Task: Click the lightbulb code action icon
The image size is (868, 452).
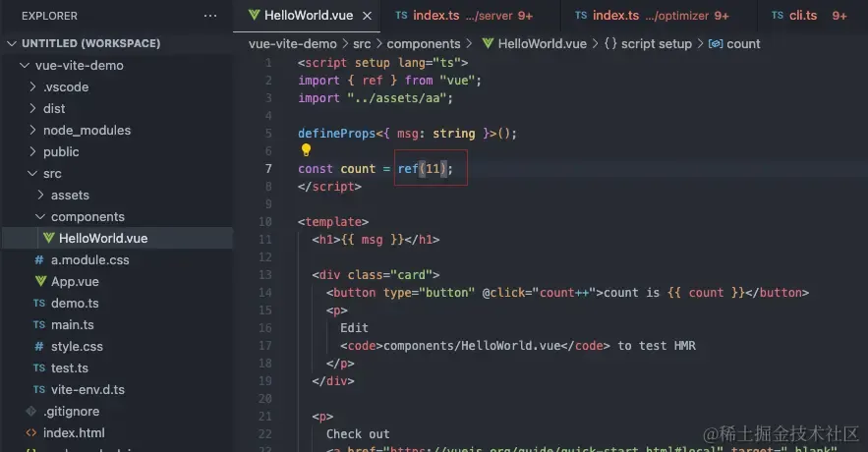Action: [x=306, y=150]
